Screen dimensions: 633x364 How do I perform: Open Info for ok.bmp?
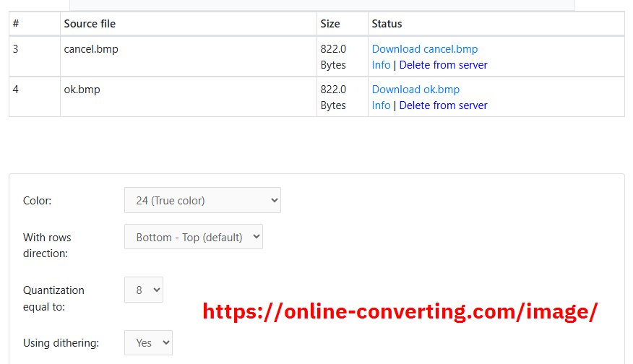[381, 105]
